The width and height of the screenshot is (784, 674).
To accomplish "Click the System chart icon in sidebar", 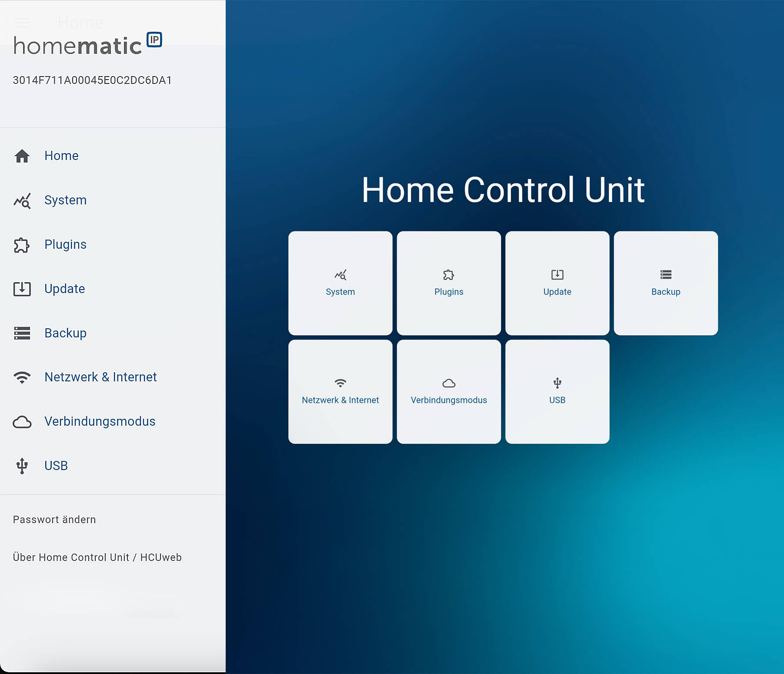I will coord(22,200).
